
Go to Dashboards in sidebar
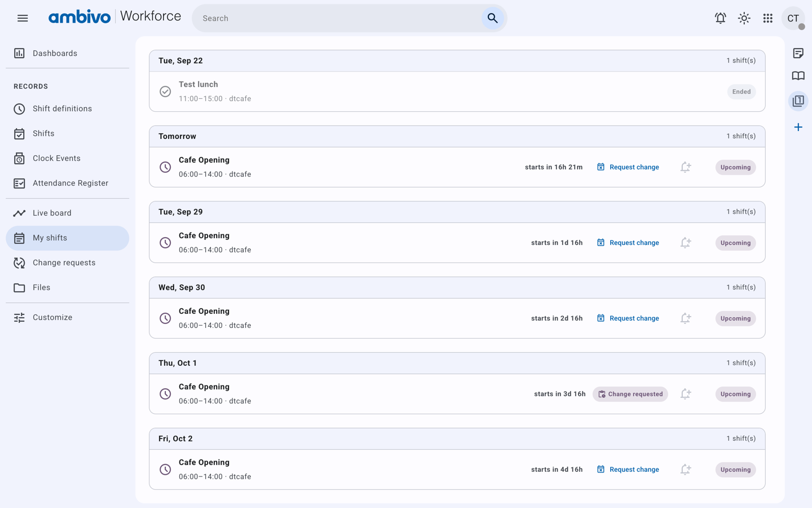pos(67,53)
